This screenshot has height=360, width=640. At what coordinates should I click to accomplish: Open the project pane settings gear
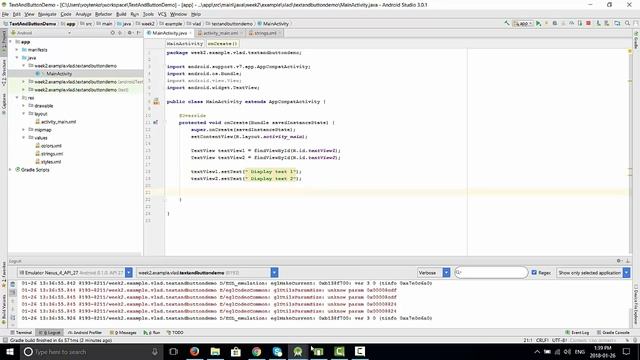(130, 33)
